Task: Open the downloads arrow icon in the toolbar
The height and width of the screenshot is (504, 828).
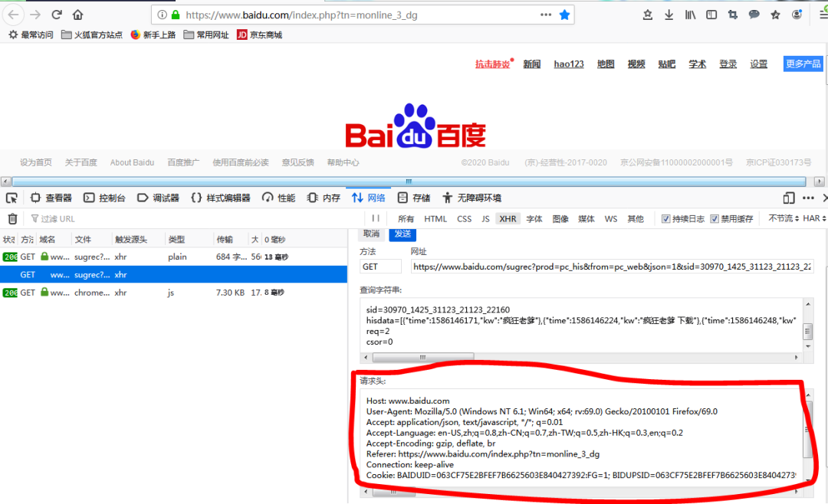Action: (669, 15)
